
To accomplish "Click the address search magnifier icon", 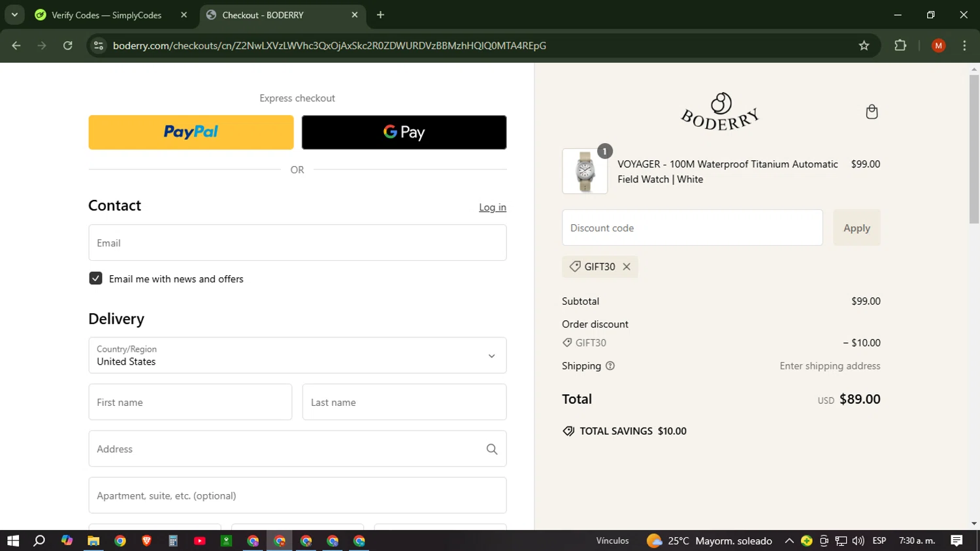I will coord(492,449).
